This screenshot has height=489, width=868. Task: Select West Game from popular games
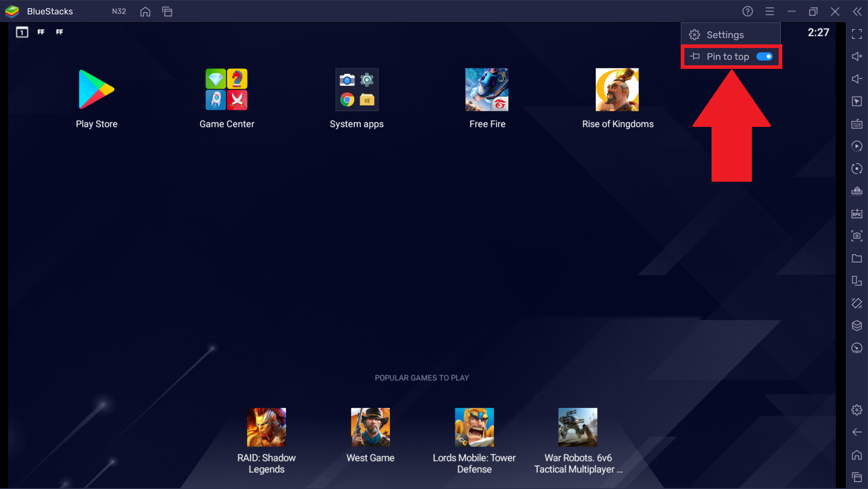[x=370, y=427]
